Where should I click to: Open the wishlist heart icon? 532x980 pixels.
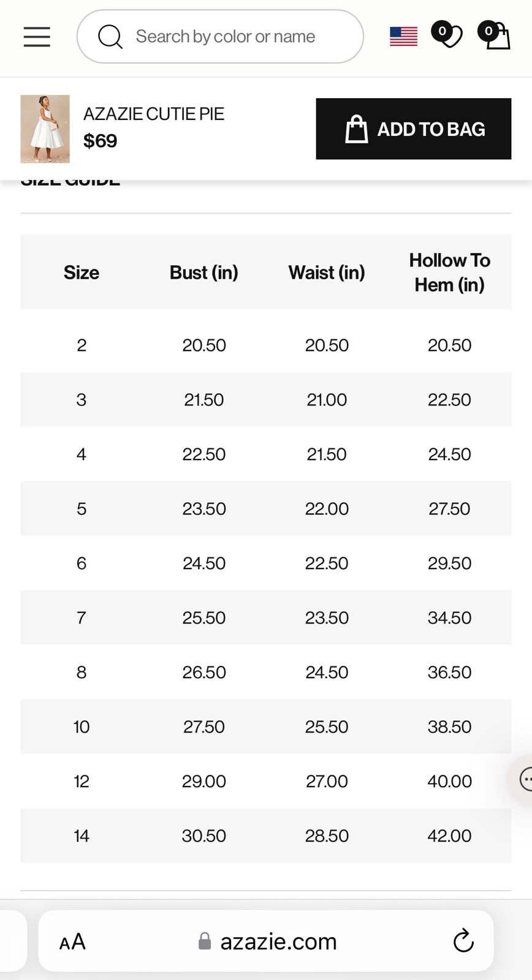tap(447, 35)
